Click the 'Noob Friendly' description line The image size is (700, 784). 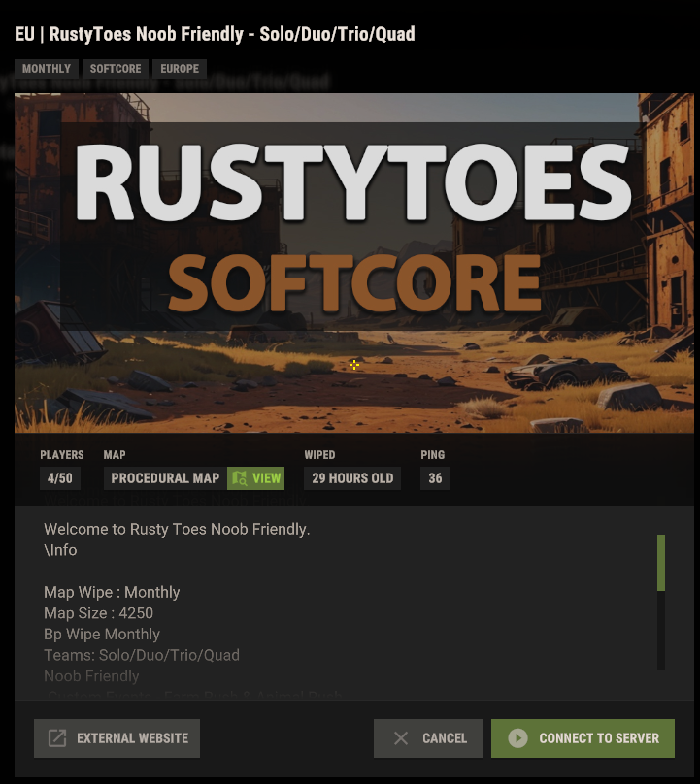coord(91,676)
